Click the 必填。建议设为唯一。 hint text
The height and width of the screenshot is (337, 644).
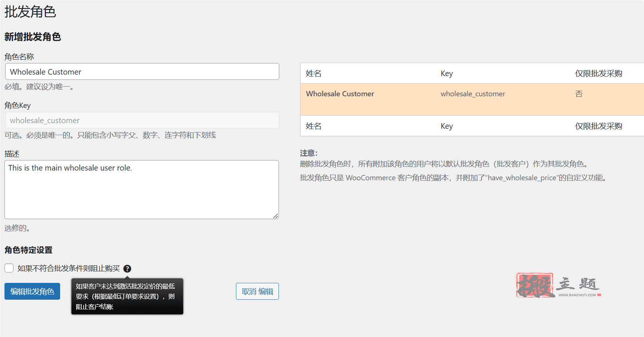[41, 87]
